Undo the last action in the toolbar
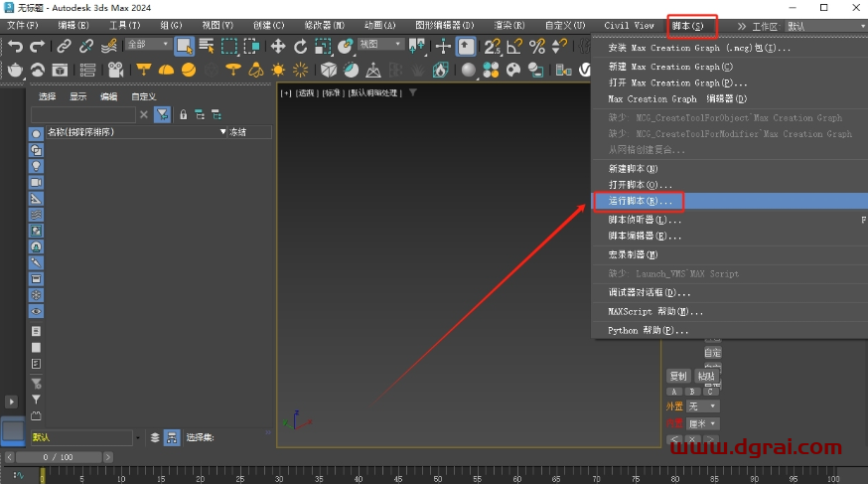868x484 pixels. 15,46
